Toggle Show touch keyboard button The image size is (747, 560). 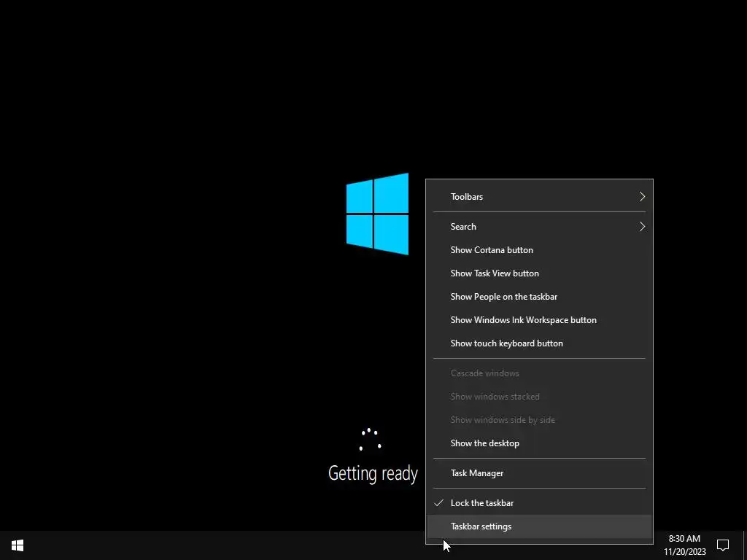pos(539,343)
